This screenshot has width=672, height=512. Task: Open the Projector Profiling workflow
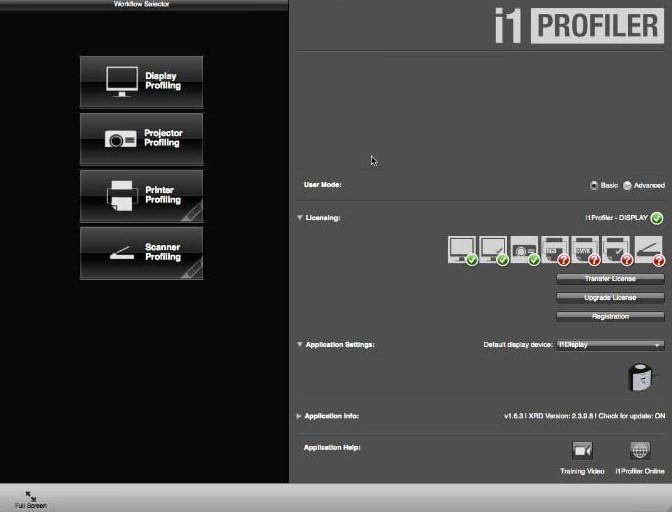pyautogui.click(x=141, y=138)
